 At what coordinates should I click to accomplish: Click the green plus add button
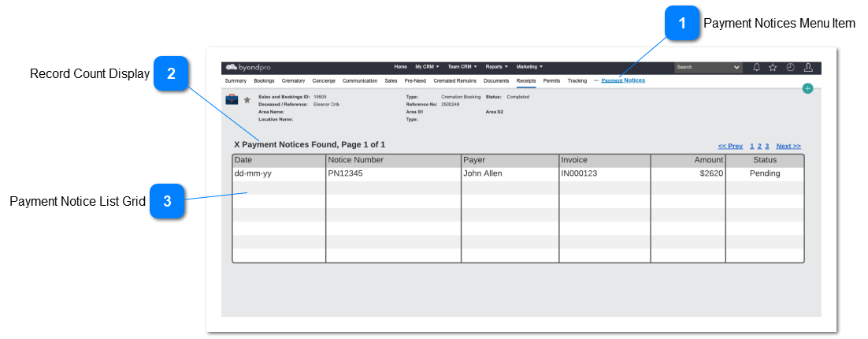(x=807, y=88)
